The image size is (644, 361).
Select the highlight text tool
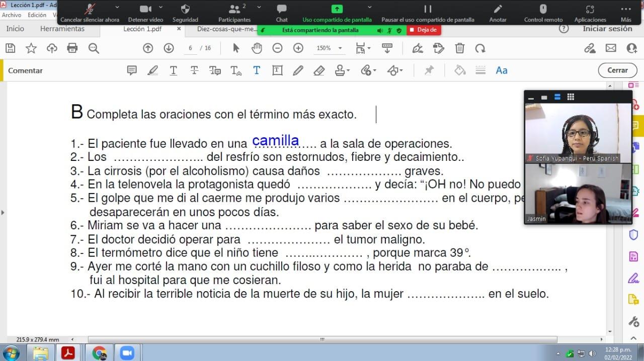152,70
